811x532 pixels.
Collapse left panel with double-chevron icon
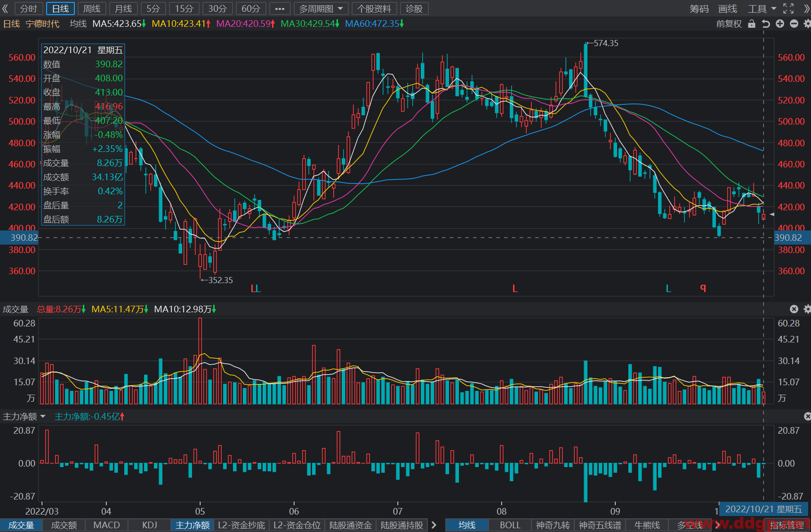tap(5, 8)
